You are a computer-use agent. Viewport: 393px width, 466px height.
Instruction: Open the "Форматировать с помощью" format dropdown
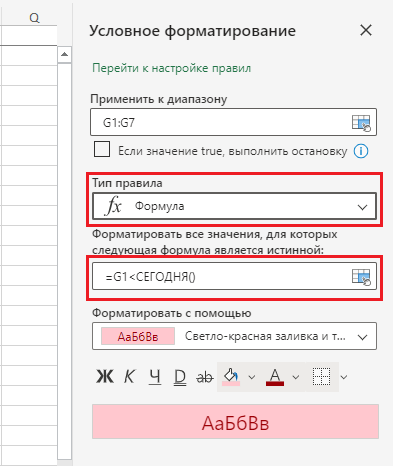[234, 336]
